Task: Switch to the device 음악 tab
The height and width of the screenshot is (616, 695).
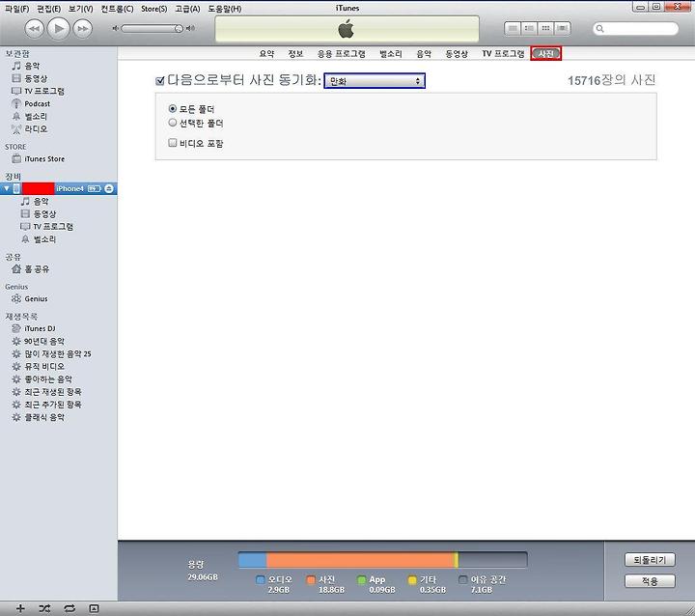Action: pos(424,54)
